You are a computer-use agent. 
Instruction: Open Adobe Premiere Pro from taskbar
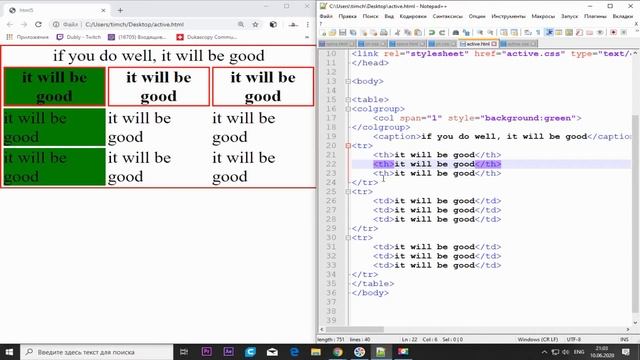pos(207,352)
